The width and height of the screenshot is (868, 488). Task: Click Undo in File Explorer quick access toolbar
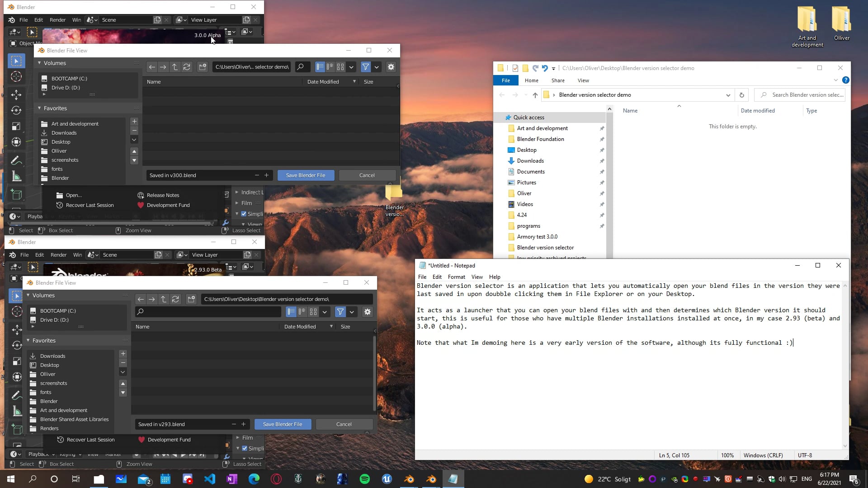tap(545, 68)
